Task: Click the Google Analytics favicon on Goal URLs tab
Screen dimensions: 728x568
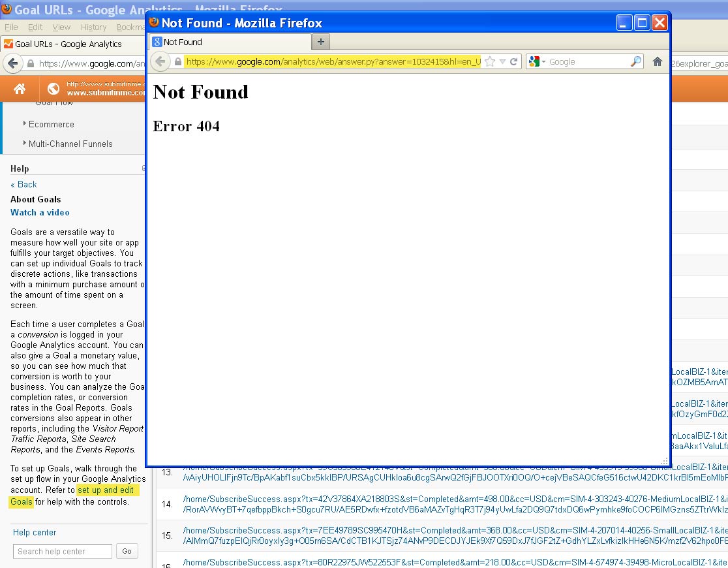Action: tap(8, 44)
